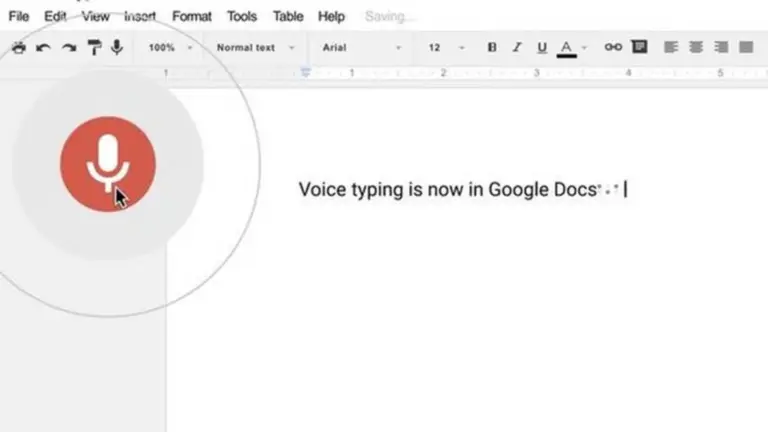768x432 pixels.
Task: Insert a comment using the comment icon
Action: click(x=639, y=47)
